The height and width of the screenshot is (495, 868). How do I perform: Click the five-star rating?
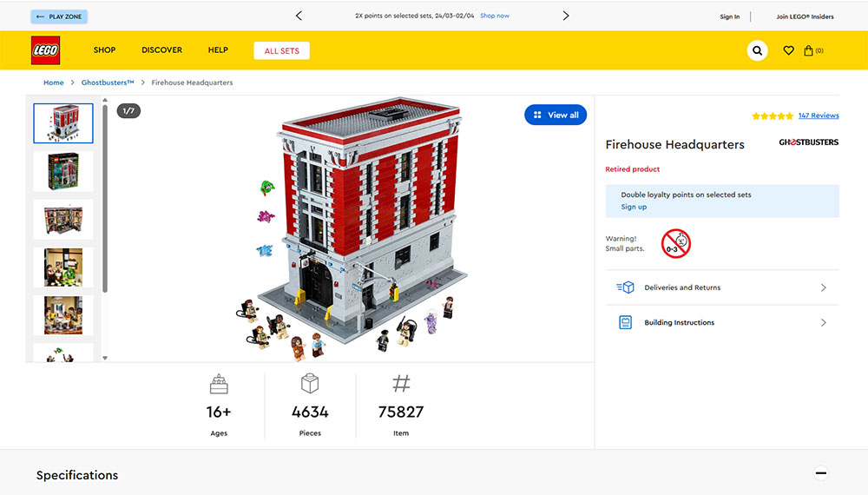point(773,115)
